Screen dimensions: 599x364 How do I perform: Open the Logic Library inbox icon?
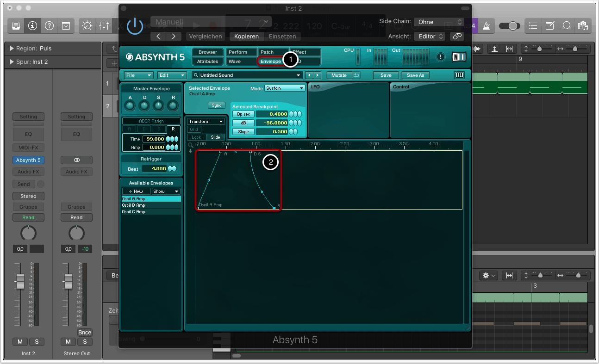pyautogui.click(x=16, y=26)
